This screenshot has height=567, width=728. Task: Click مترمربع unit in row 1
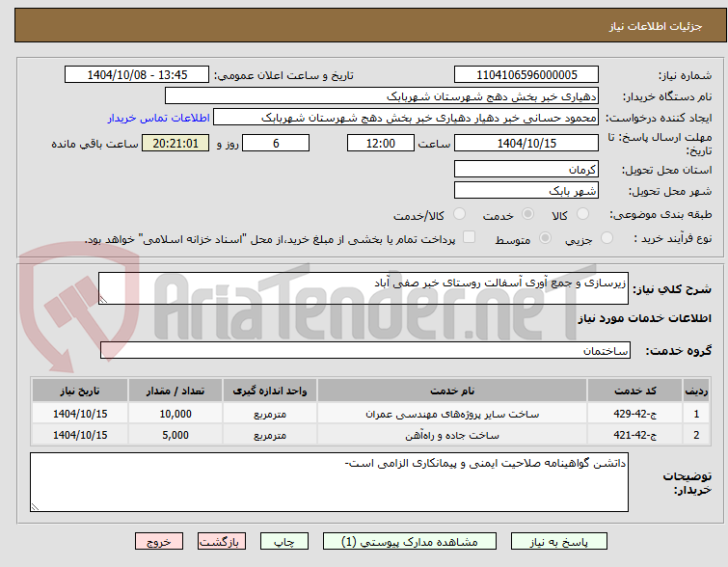point(270,414)
